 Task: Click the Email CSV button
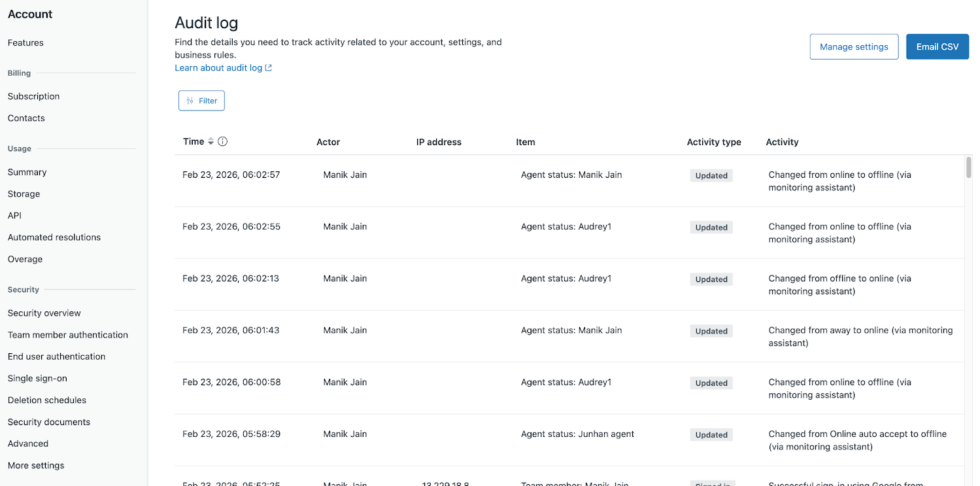pos(937,47)
